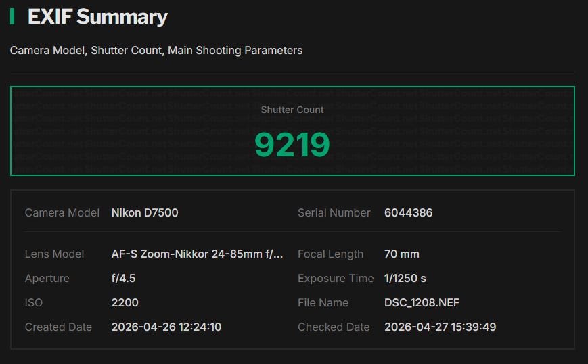Image resolution: width=588 pixels, height=364 pixels.
Task: Click the Lens Model label
Action: click(x=55, y=254)
